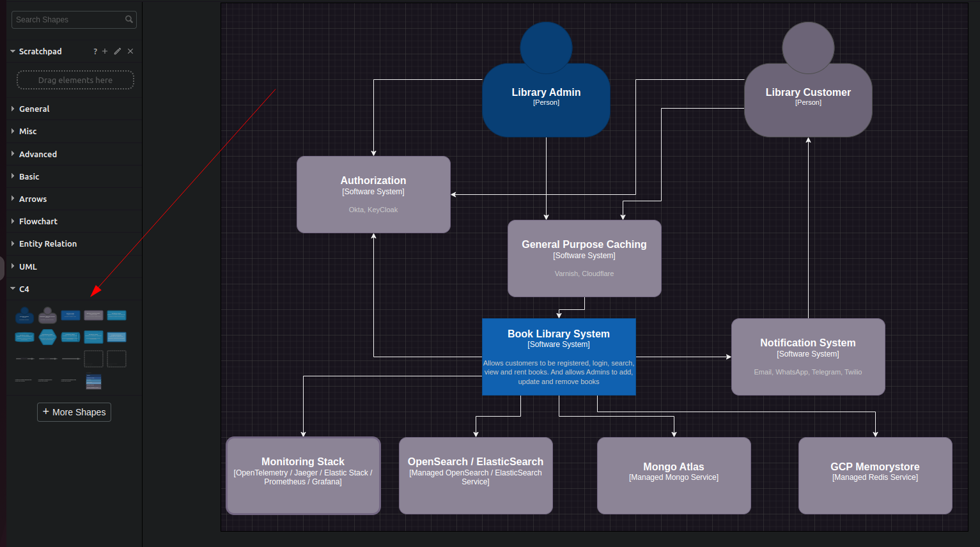
Task: Select the Library Admin person shape on canvas
Action: [546, 80]
